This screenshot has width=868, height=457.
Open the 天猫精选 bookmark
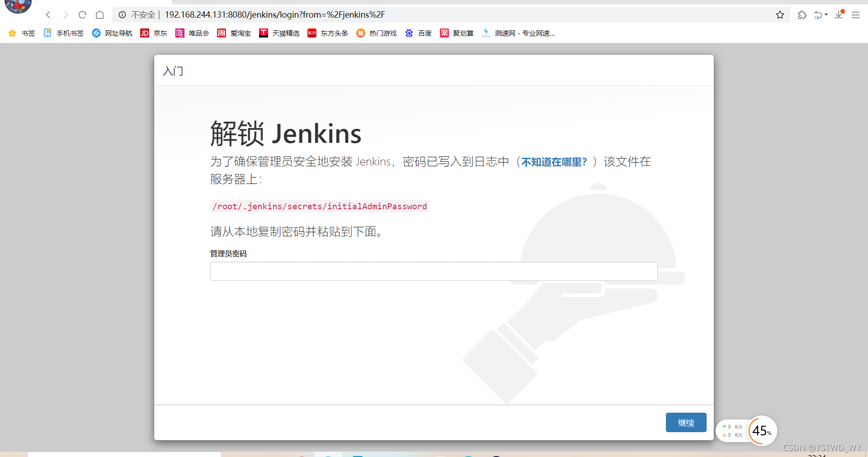279,33
